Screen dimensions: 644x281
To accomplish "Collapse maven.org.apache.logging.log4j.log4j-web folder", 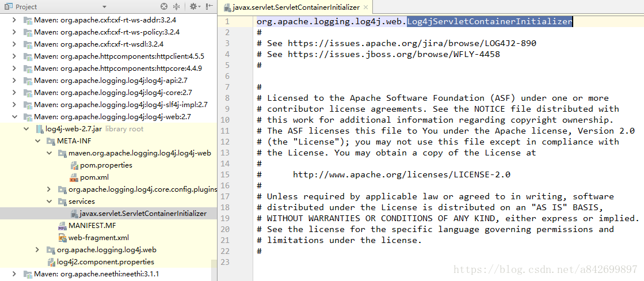I will 49,153.
